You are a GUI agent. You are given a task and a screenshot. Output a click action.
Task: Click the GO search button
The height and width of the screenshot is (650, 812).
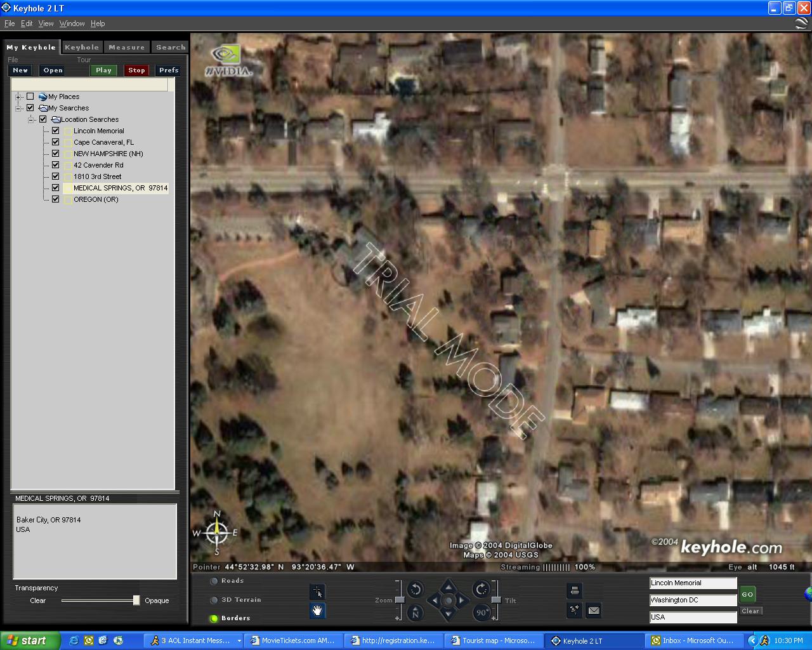[x=747, y=595]
